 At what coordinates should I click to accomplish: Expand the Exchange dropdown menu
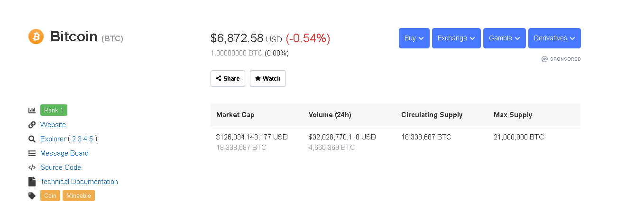[x=456, y=38]
